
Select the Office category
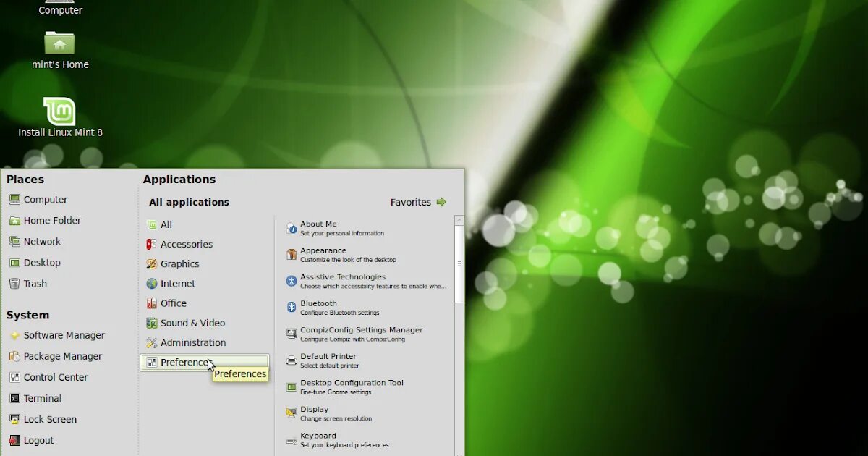(205, 303)
